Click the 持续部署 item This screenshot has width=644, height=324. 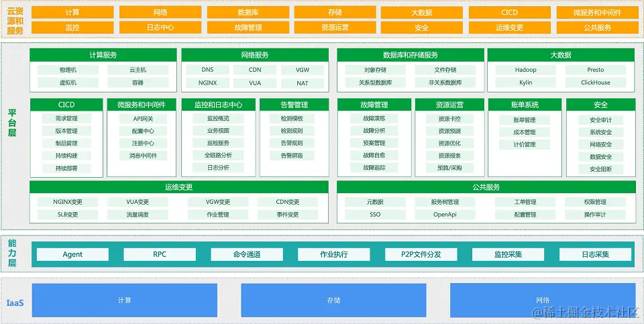click(x=66, y=168)
